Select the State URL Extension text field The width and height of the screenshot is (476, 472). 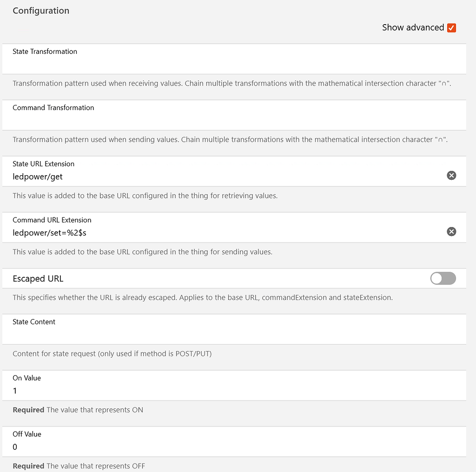coord(186,177)
